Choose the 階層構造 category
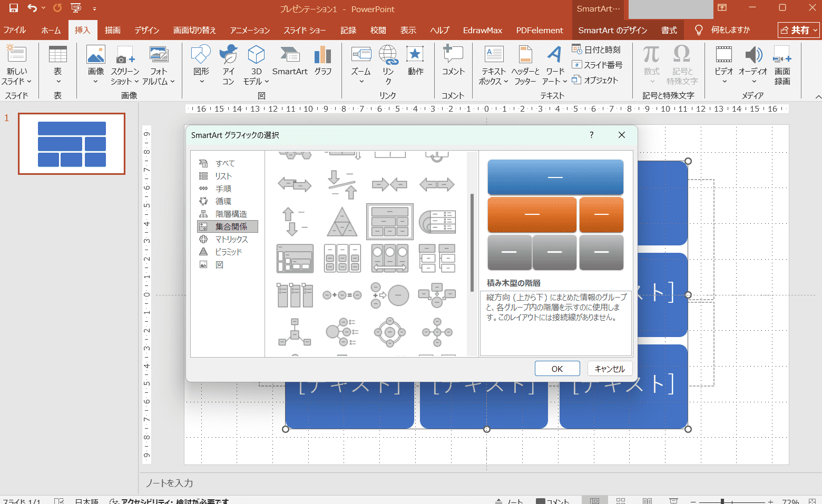Image resolution: width=822 pixels, height=504 pixels. [231, 214]
